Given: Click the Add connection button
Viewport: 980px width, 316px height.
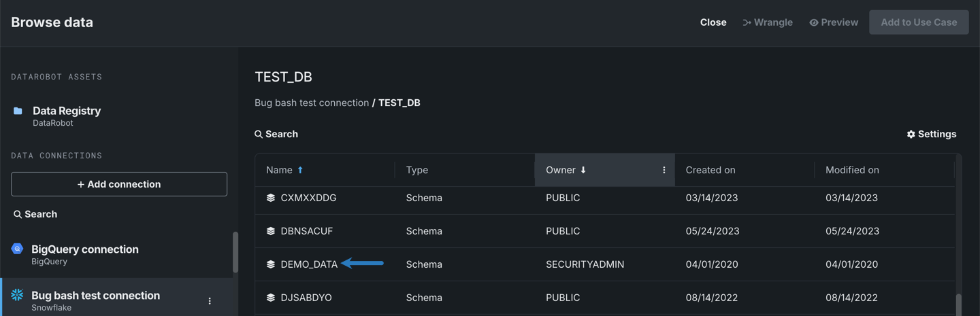Looking at the screenshot, I should click(119, 184).
